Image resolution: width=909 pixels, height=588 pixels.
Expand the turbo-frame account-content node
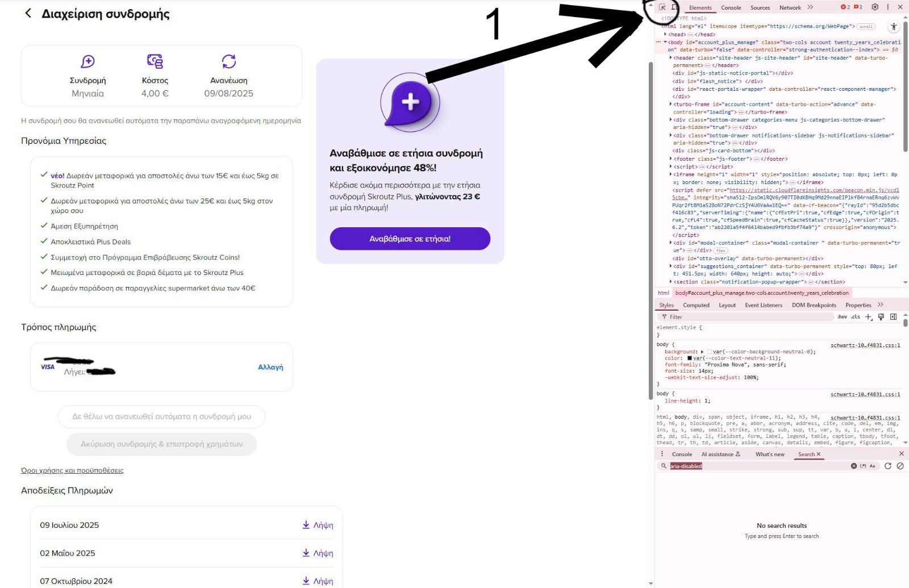(x=670, y=104)
